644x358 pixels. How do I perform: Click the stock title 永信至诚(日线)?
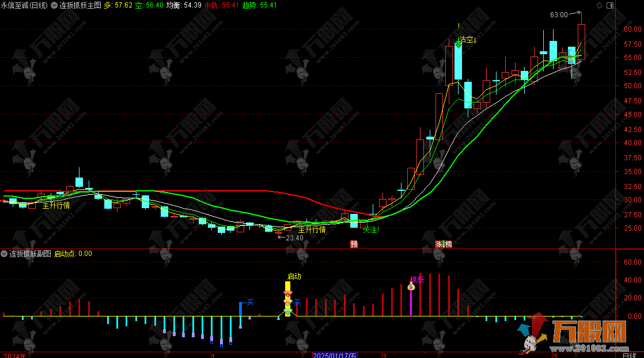(24, 5)
